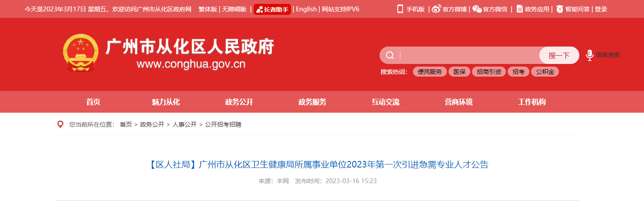Switch to 繁体版 traditional Chinese
Viewport: 644px width, 201px height.
click(208, 9)
